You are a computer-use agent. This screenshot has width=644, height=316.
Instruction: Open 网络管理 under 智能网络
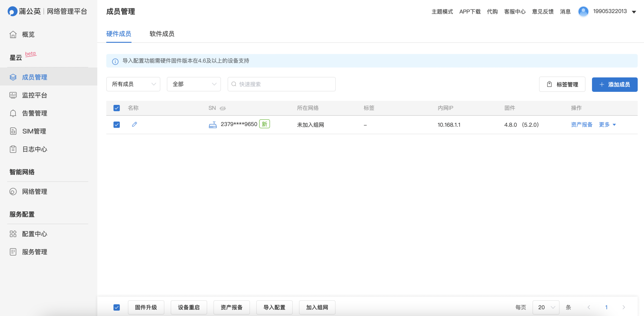pyautogui.click(x=35, y=191)
